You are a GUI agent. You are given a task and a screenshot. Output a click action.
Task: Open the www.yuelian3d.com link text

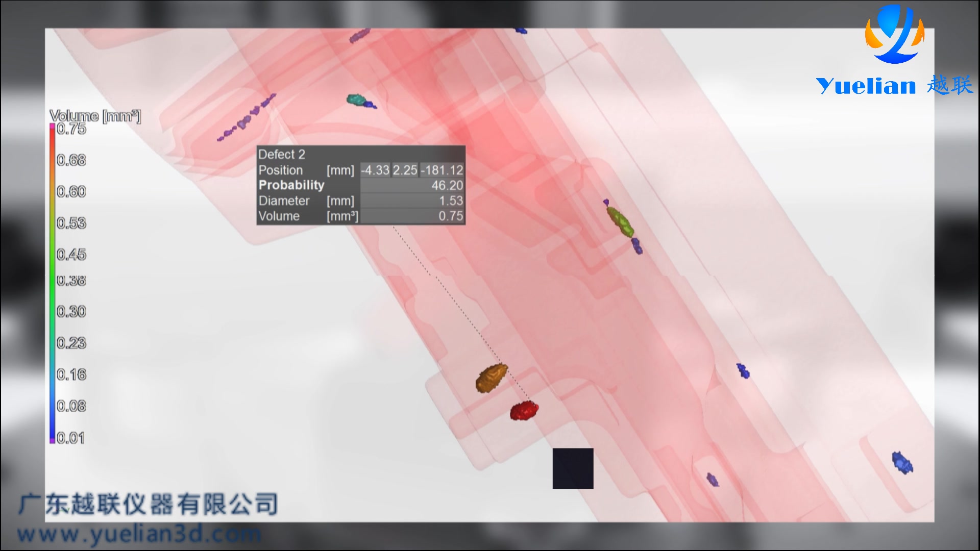pos(139,534)
